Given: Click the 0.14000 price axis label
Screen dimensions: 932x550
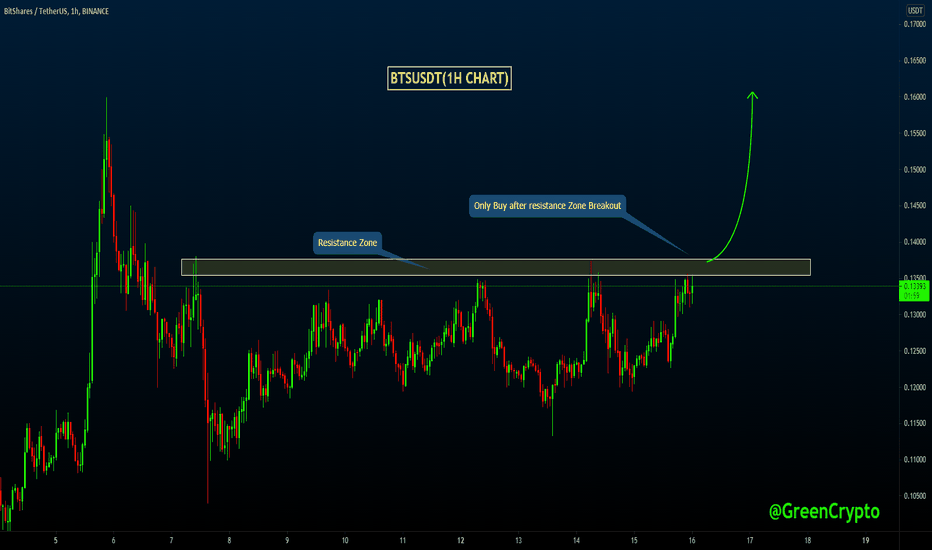Looking at the screenshot, I should [x=915, y=242].
